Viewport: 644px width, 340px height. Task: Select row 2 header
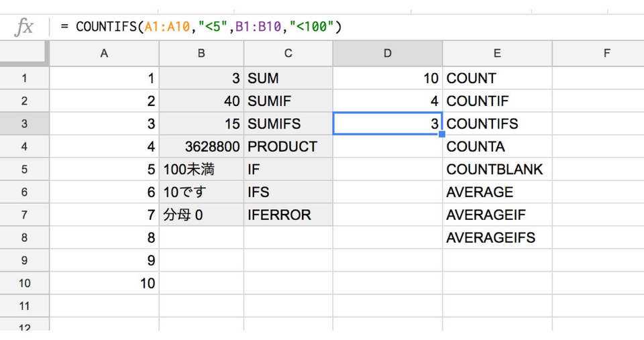[x=25, y=101]
